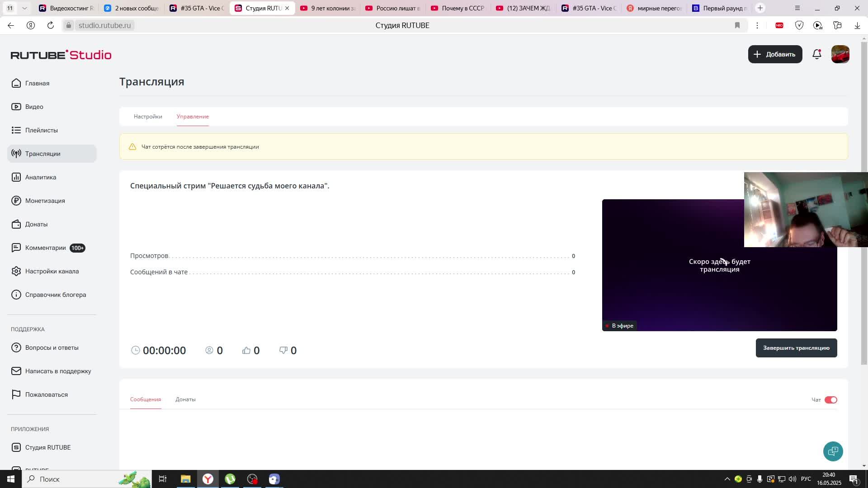The image size is (868, 488).
Task: Click the Завершить трансляцию button
Action: (796, 348)
